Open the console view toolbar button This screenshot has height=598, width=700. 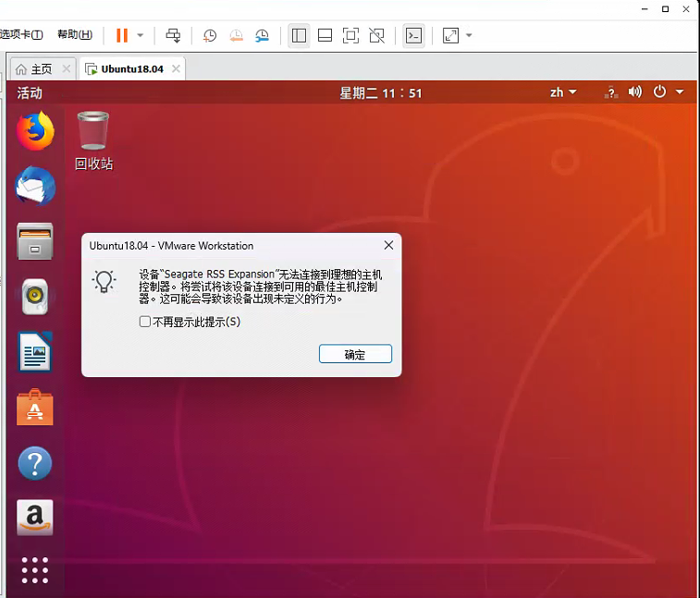413,35
